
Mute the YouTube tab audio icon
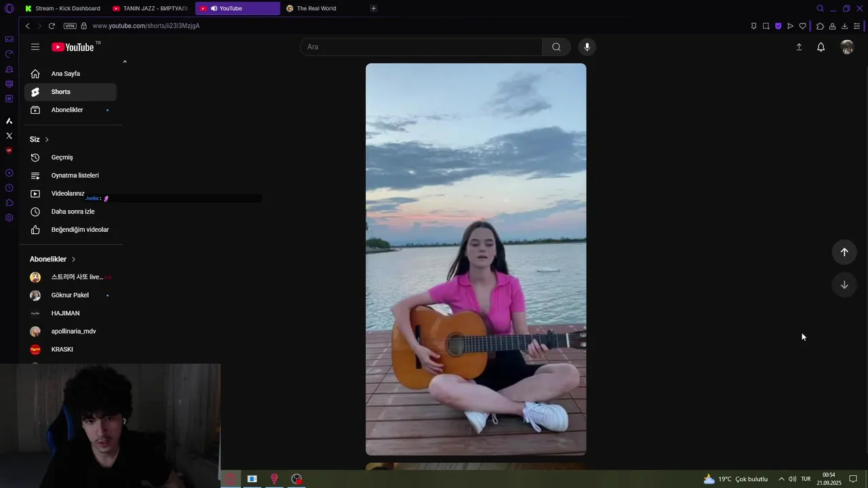(x=214, y=8)
